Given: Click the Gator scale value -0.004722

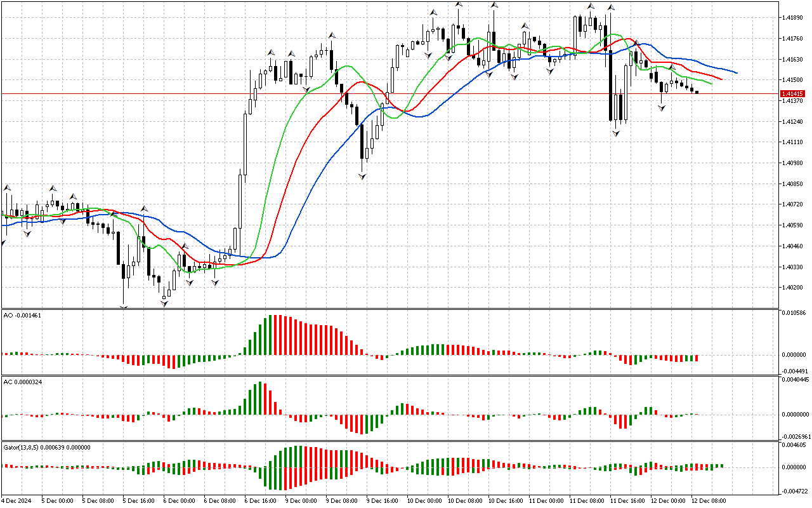Looking at the screenshot, I should [794, 491].
